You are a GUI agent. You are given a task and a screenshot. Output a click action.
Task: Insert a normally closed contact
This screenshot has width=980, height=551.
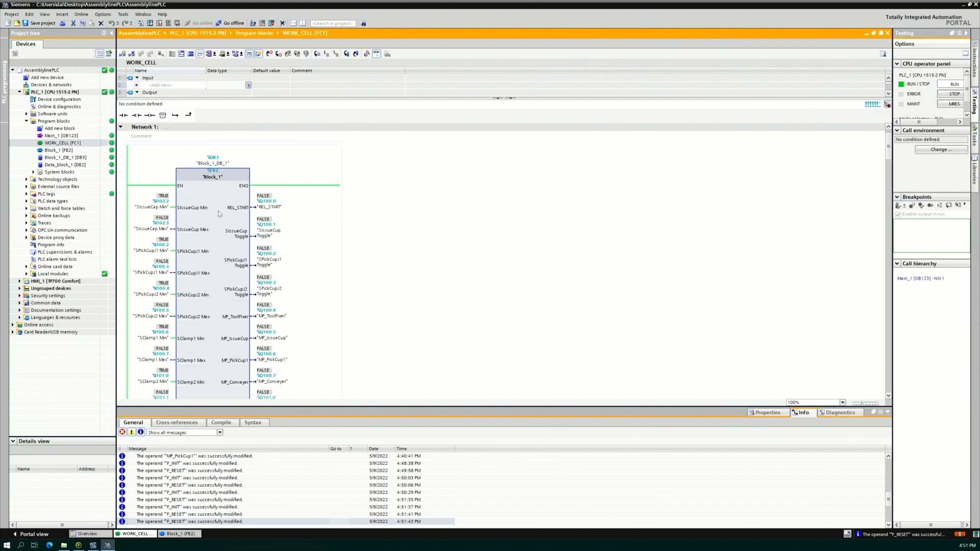(x=137, y=115)
